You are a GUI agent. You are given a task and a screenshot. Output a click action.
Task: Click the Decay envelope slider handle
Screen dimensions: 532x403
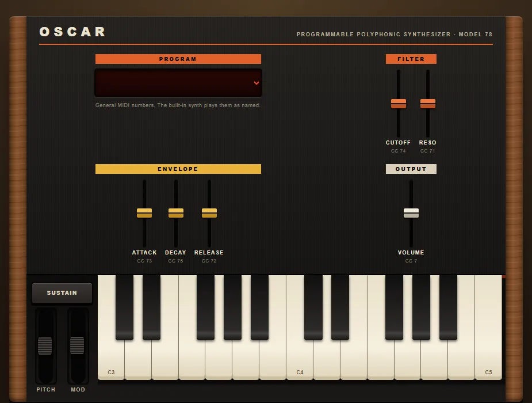click(176, 213)
